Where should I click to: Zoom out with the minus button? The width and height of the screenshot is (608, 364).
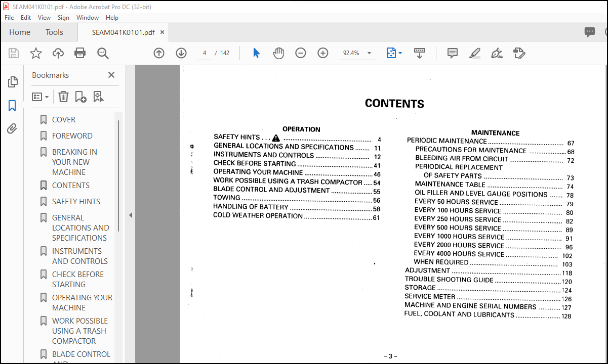click(301, 53)
